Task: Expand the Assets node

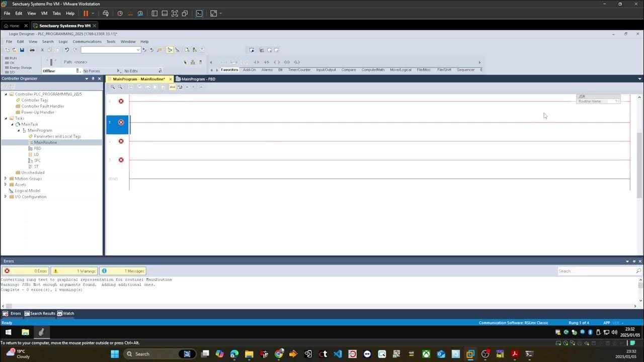Action: coord(6,185)
